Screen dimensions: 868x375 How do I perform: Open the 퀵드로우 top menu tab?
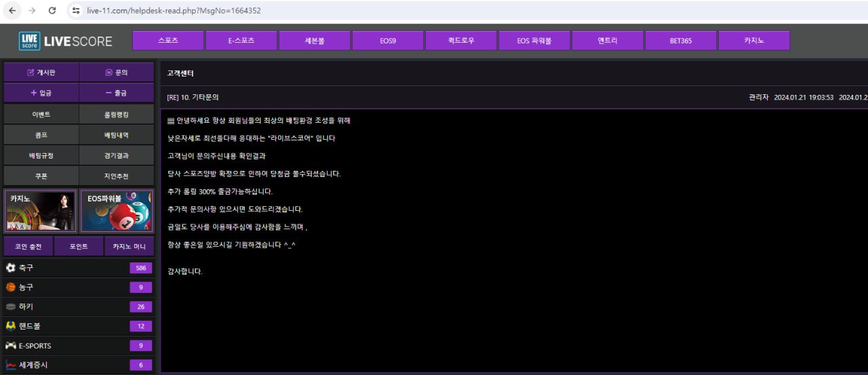tap(461, 41)
